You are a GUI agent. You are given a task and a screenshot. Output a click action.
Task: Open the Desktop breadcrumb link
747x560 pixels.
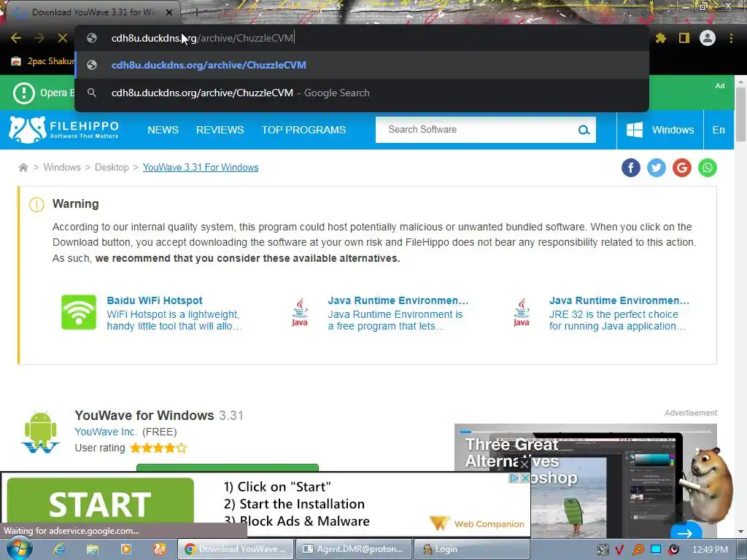coord(112,168)
